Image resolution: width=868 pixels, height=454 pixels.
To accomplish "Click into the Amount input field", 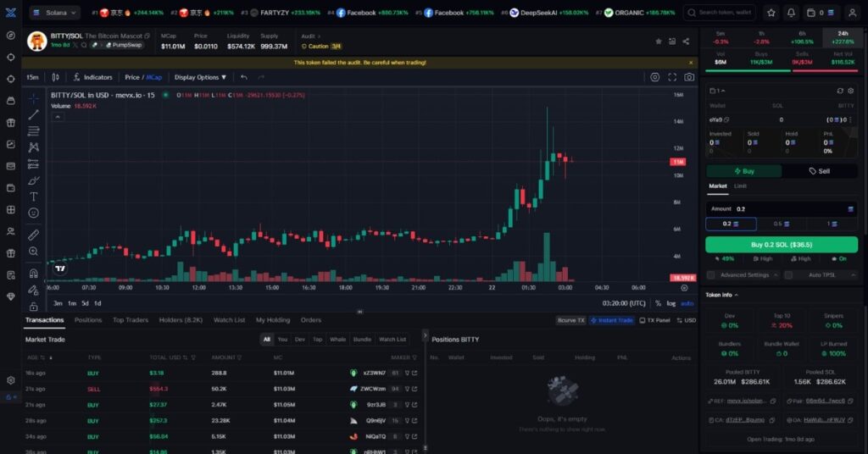I will (782, 209).
